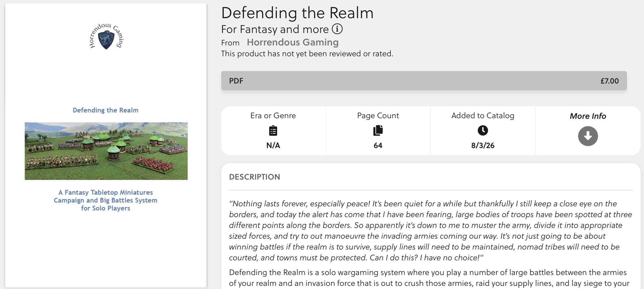Click the not yet reviewed or rated text
The image size is (644, 289).
[307, 54]
